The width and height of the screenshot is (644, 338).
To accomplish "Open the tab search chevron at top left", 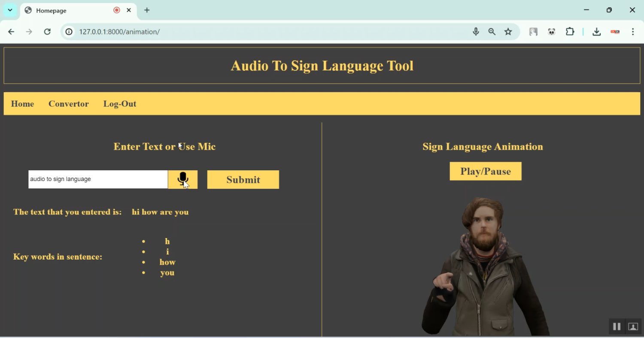I will [10, 10].
